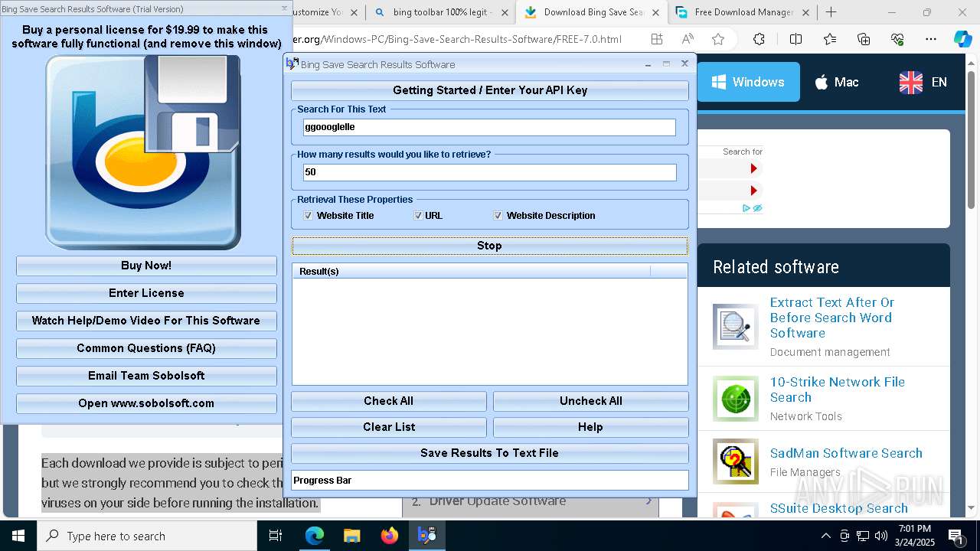Click Buy Now! button

[146, 266]
